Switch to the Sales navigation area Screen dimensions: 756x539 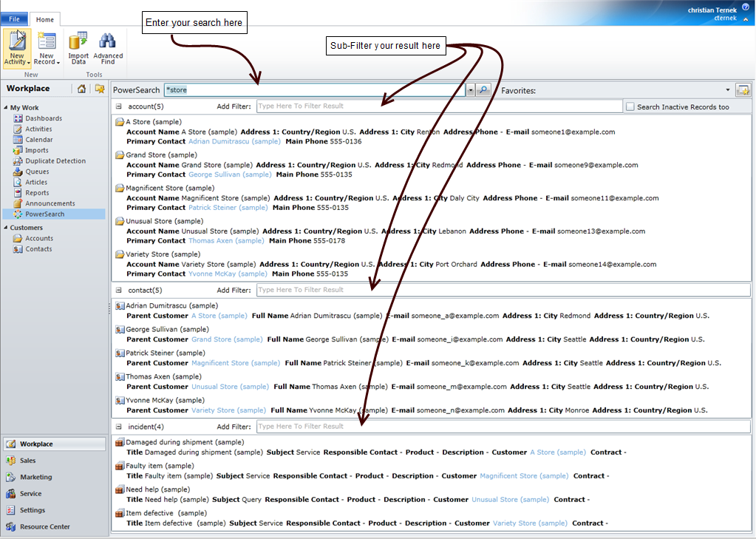28,461
